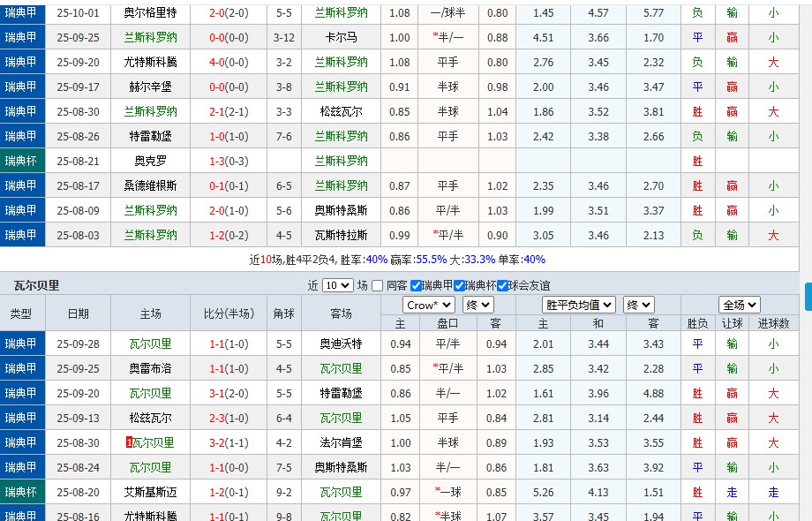The image size is (812, 521).
Task: Click the red marker icon before 瓦尔贝里 on 25-08-30
Action: click(129, 443)
